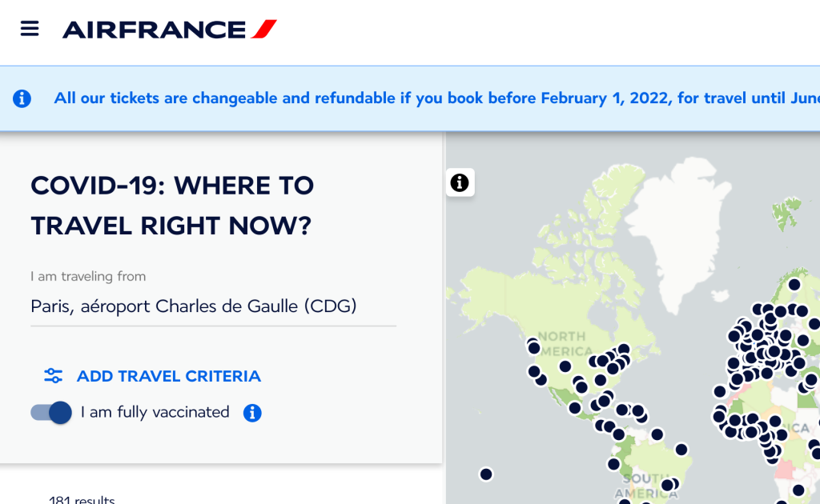Image resolution: width=820 pixels, height=504 pixels.
Task: Open the hamburger navigation menu
Action: (x=30, y=29)
